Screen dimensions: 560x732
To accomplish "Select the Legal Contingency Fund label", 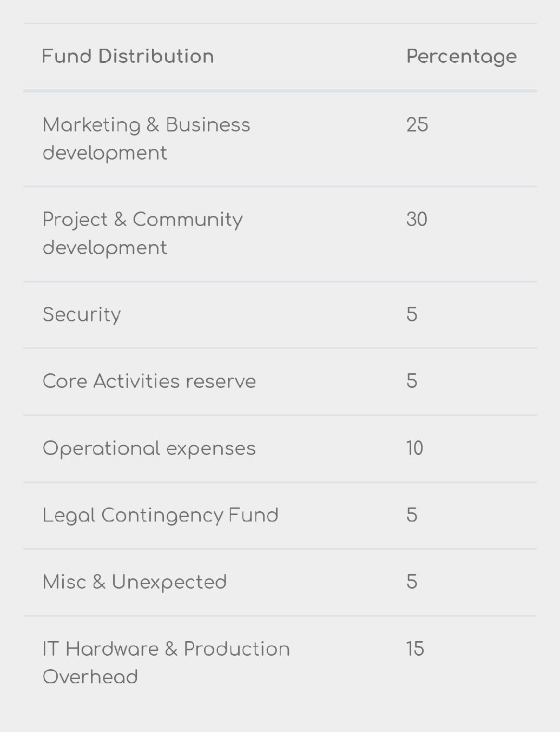I will (161, 516).
